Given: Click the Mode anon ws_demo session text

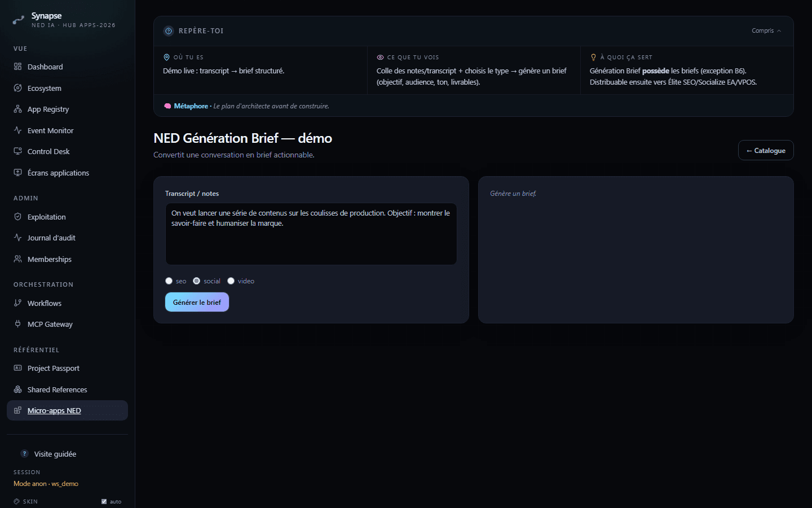Looking at the screenshot, I should pos(46,484).
